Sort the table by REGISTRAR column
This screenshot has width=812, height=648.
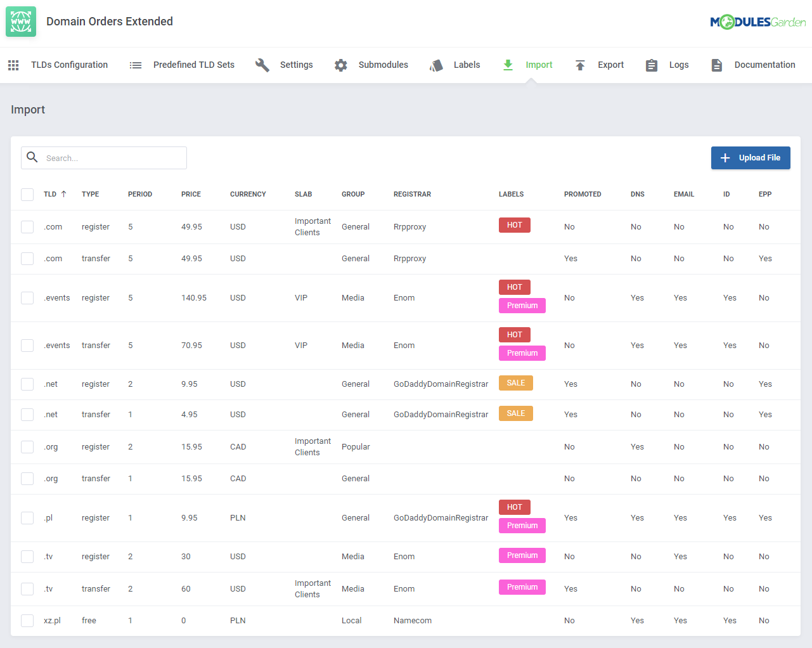pos(412,194)
